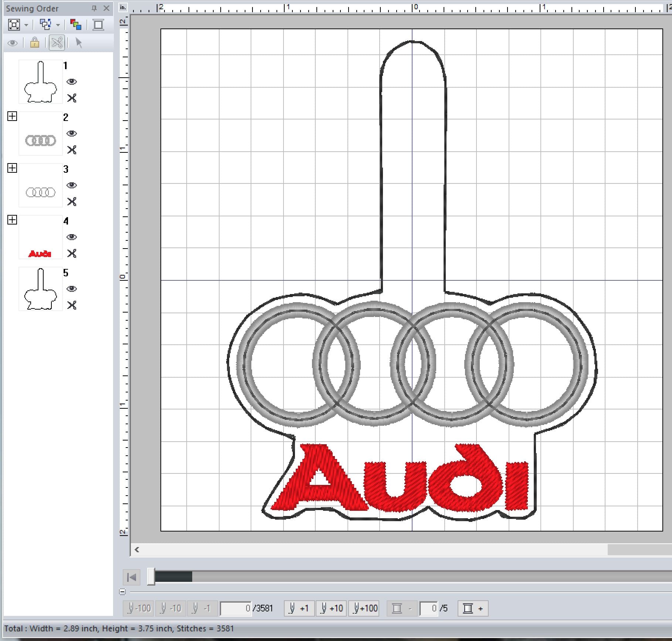The width and height of the screenshot is (672, 641).
Task: Jump to start of stitch simulation
Action: pos(132,577)
